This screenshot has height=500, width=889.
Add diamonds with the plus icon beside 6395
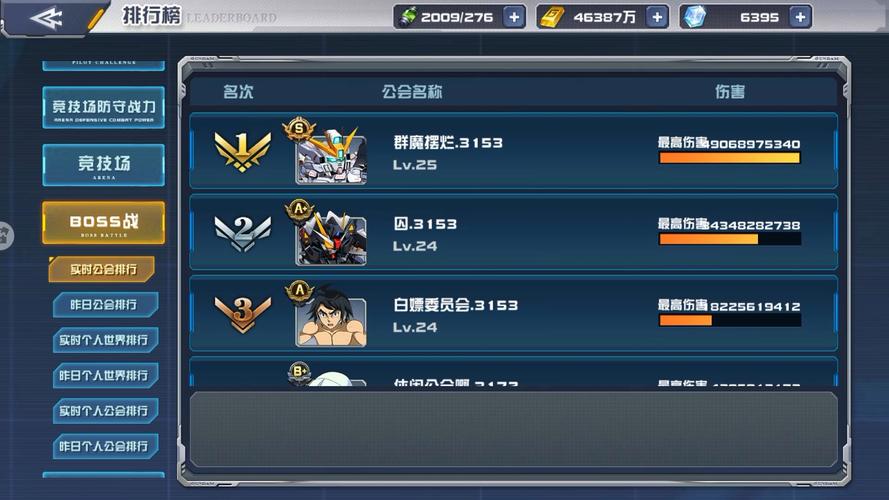click(800, 18)
